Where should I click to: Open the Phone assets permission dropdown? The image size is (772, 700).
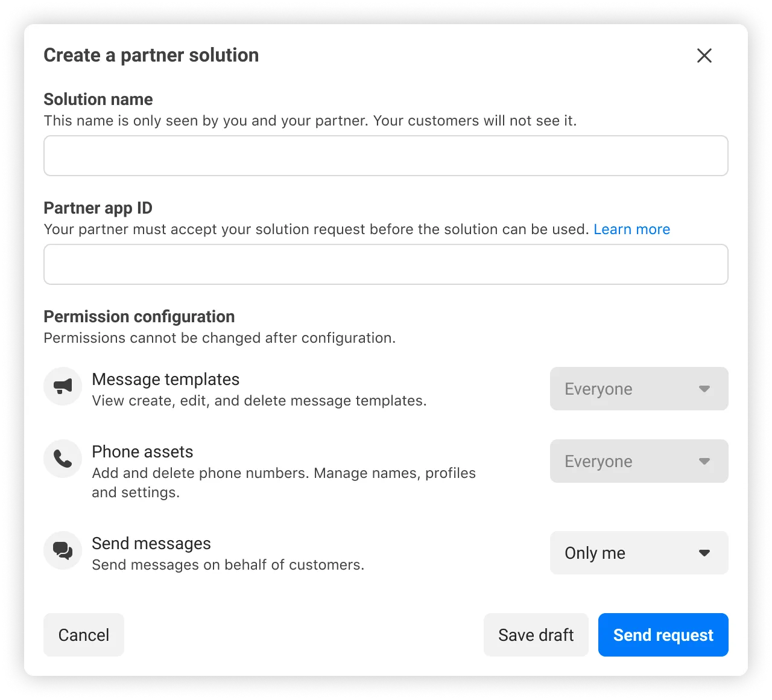[639, 461]
